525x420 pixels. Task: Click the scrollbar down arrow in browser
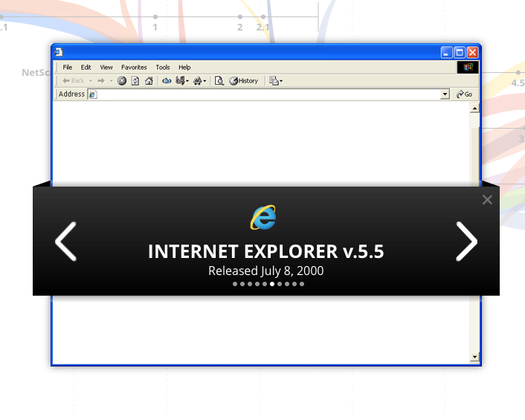pos(475,358)
